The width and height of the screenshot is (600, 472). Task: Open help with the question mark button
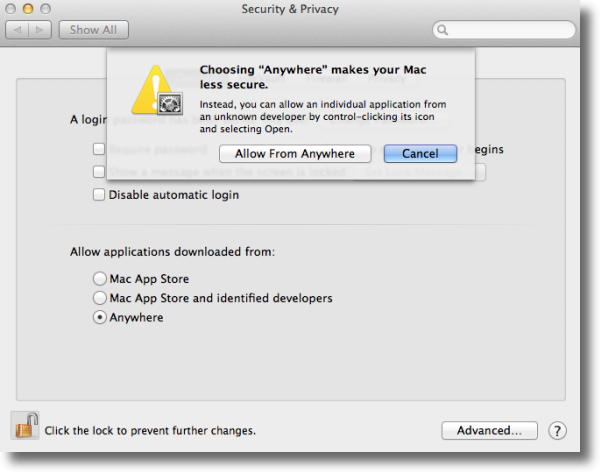tap(557, 431)
